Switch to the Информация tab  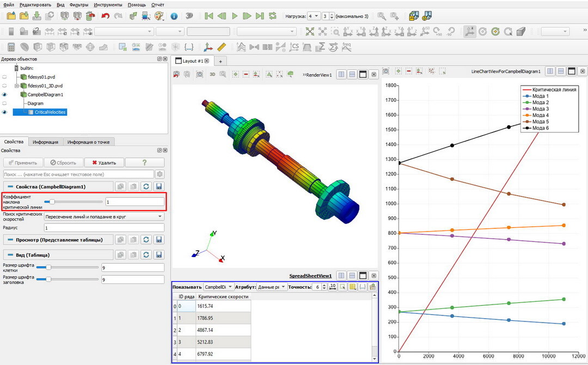45,142
